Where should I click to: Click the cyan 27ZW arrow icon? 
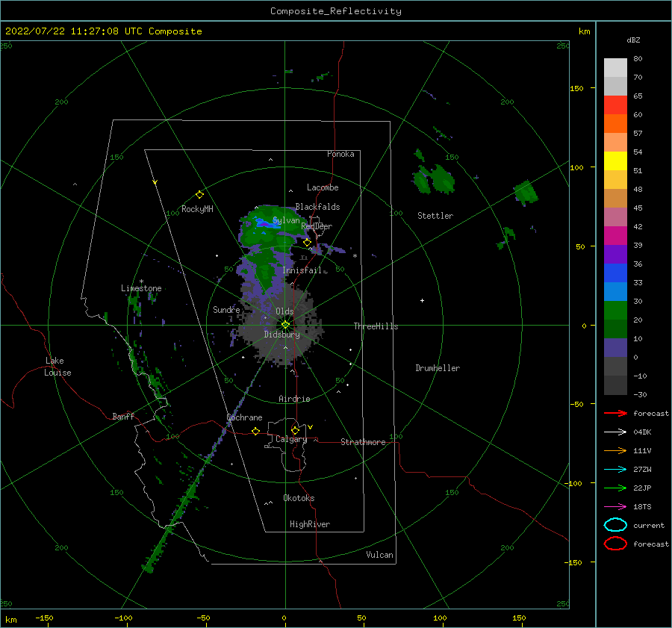[615, 470]
